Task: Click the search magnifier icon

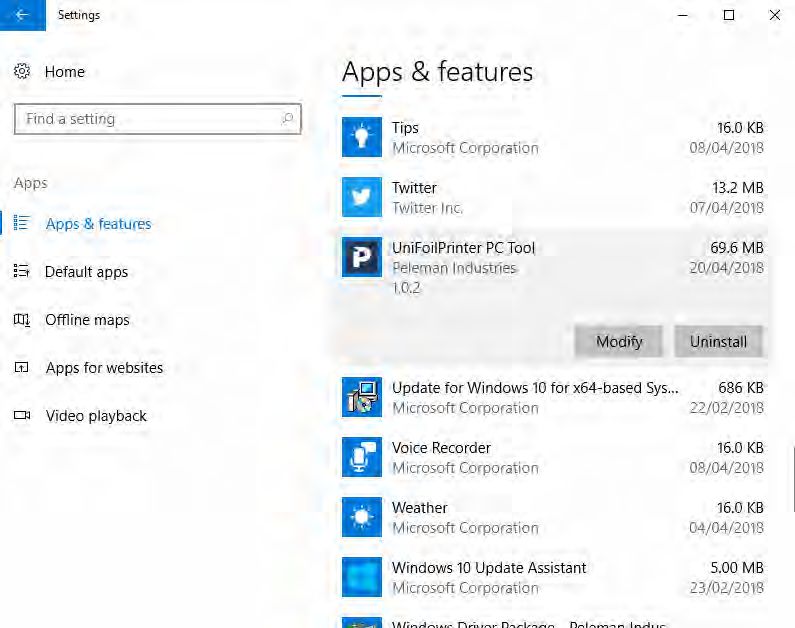Action: [x=287, y=119]
